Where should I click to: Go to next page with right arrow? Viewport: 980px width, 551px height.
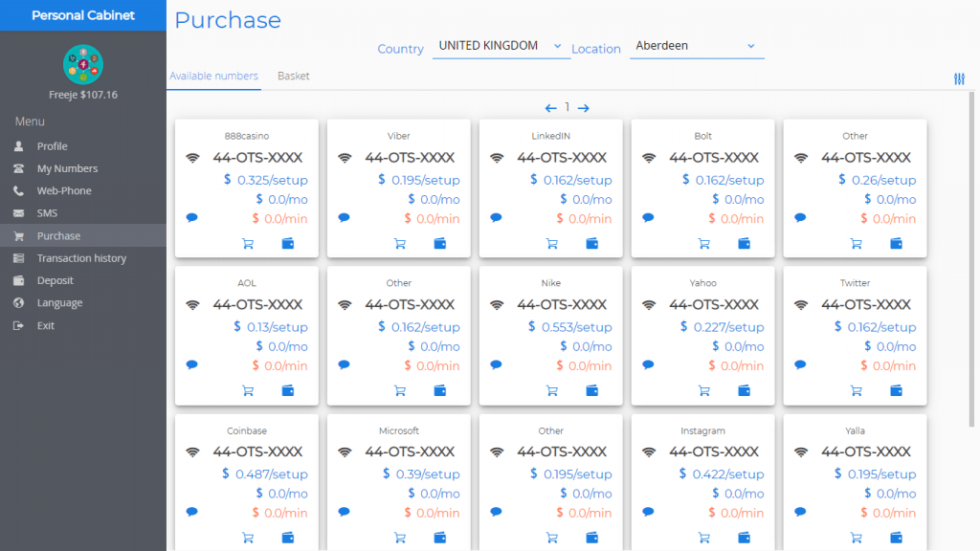(584, 108)
